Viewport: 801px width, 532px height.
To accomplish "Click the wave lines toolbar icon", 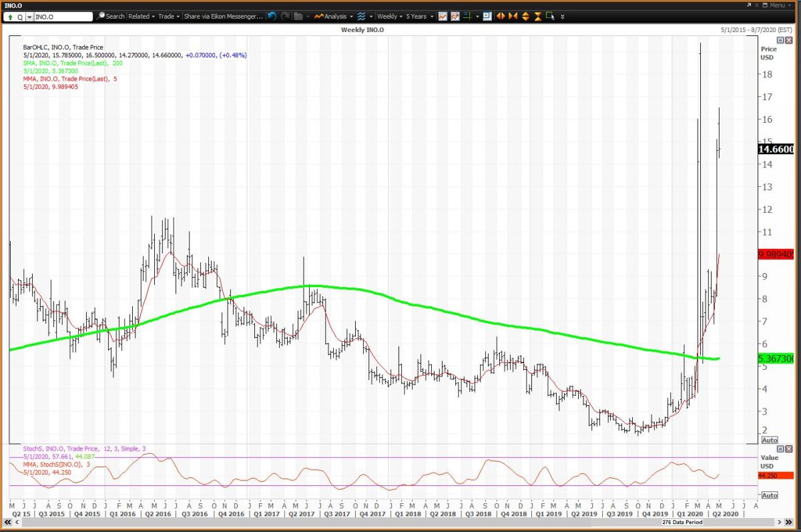I will [x=361, y=16].
